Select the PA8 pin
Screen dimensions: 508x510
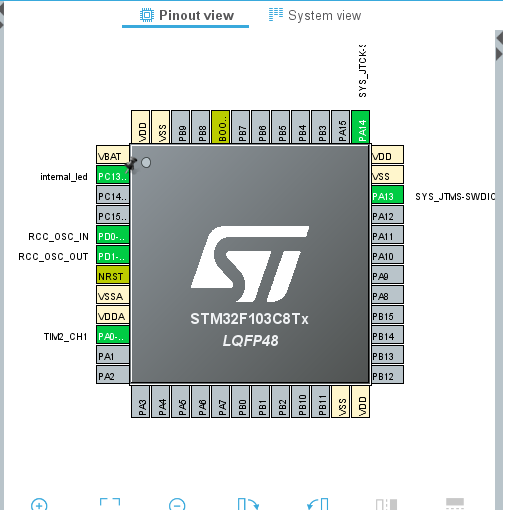tap(387, 295)
